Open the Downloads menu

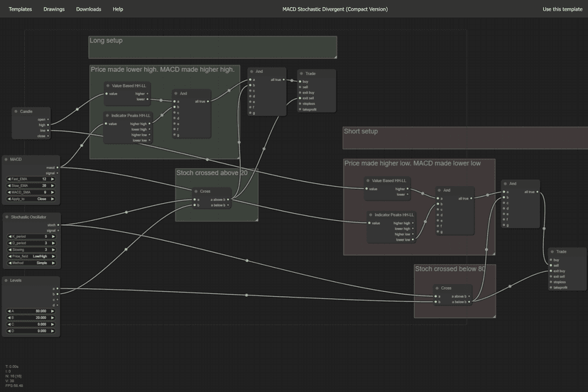click(89, 9)
